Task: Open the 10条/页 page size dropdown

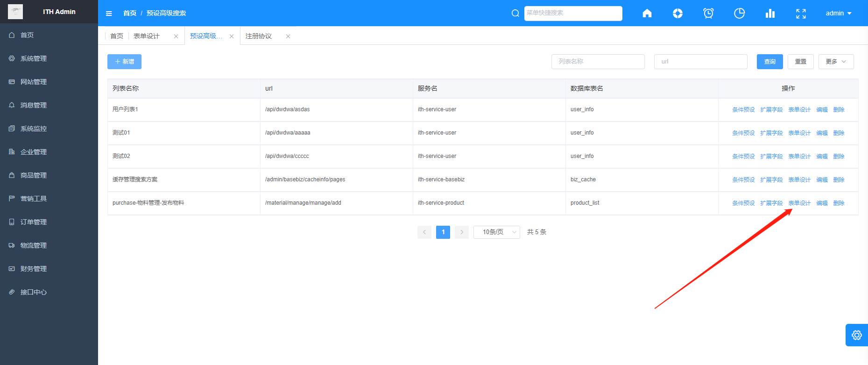Action: [496, 232]
